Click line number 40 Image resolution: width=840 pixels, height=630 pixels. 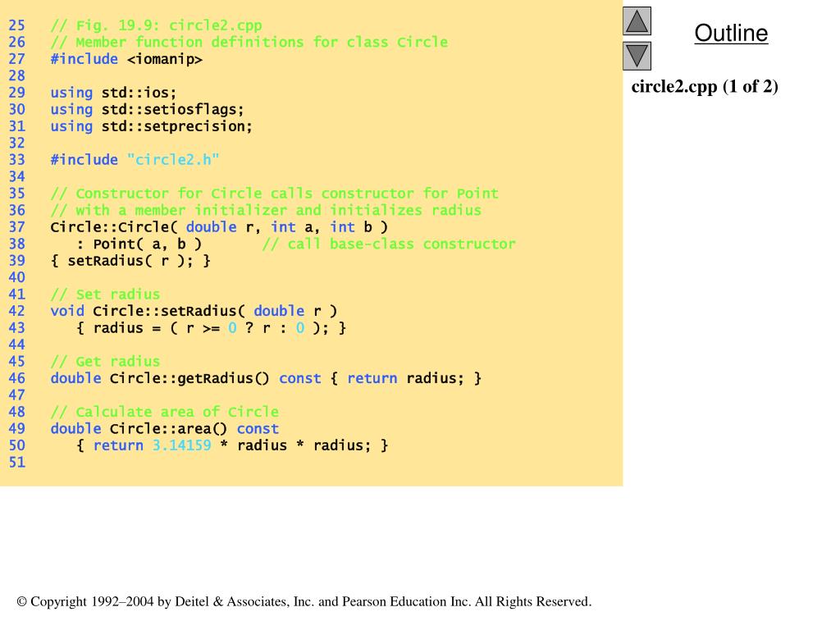[16, 277]
